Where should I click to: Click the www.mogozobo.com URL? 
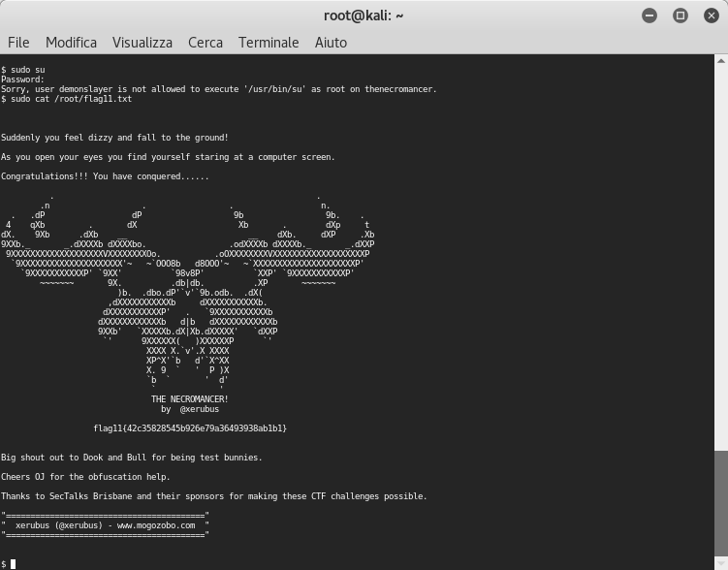pyautogui.click(x=156, y=525)
